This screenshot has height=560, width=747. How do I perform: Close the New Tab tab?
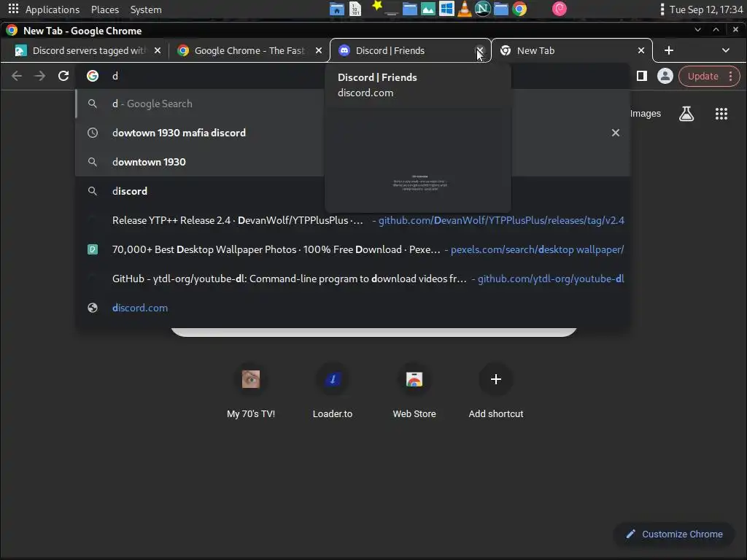tap(641, 50)
